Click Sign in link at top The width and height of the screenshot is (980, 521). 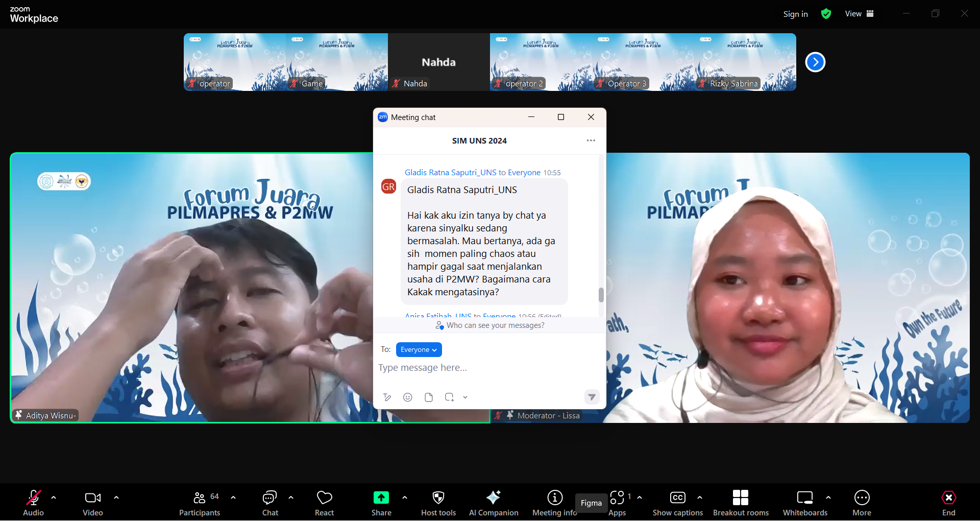coord(796,14)
